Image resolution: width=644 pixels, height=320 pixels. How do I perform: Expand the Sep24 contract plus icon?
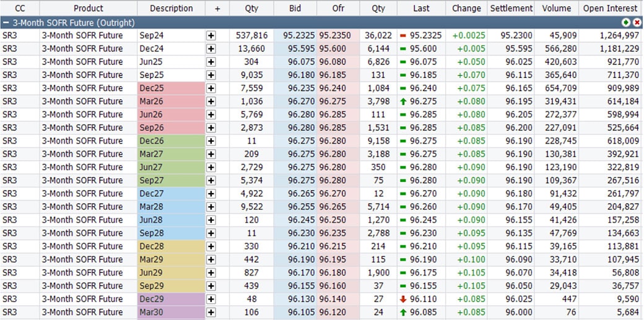(211, 36)
